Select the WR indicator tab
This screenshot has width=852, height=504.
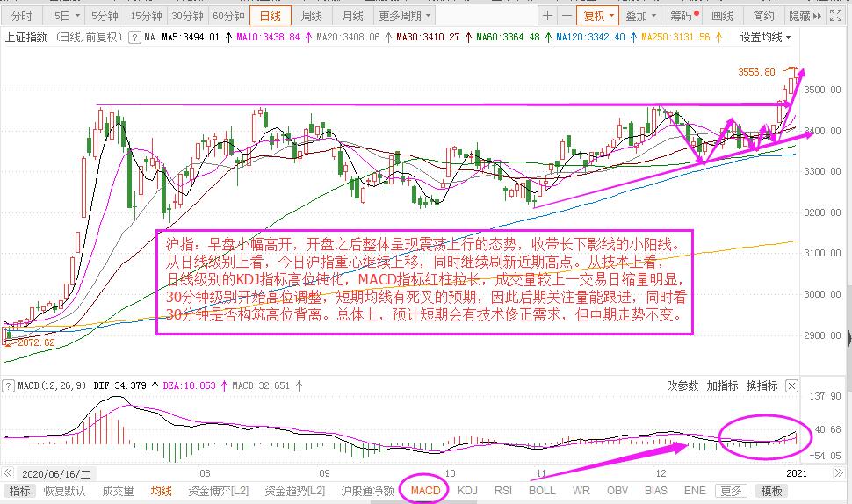point(581,491)
